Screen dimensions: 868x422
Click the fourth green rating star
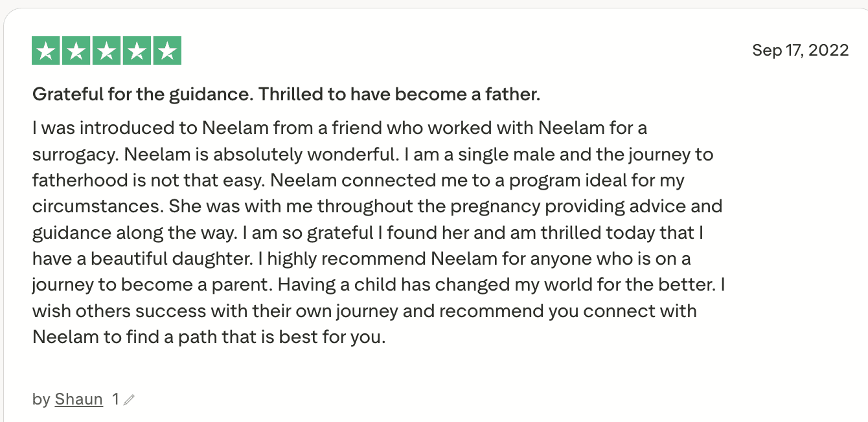pyautogui.click(x=137, y=51)
